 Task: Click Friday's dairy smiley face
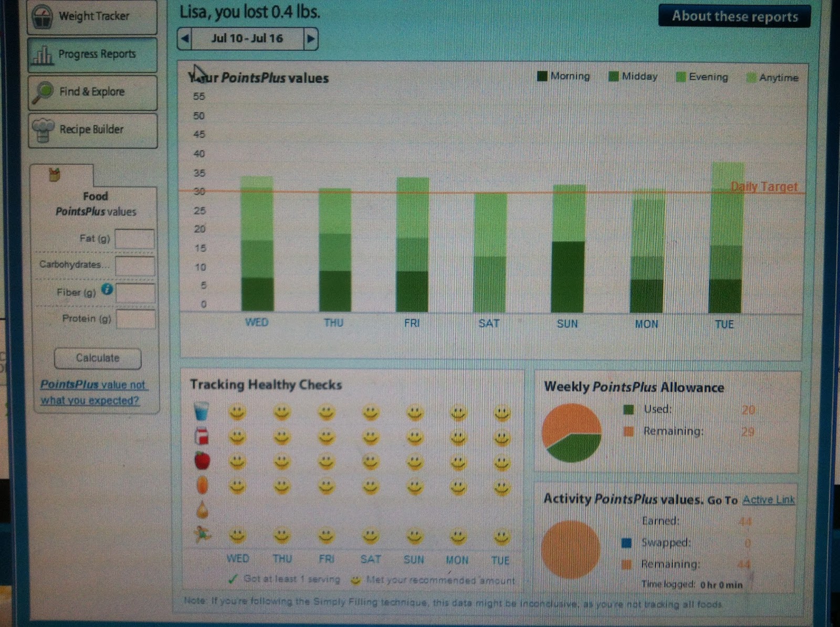click(x=327, y=437)
